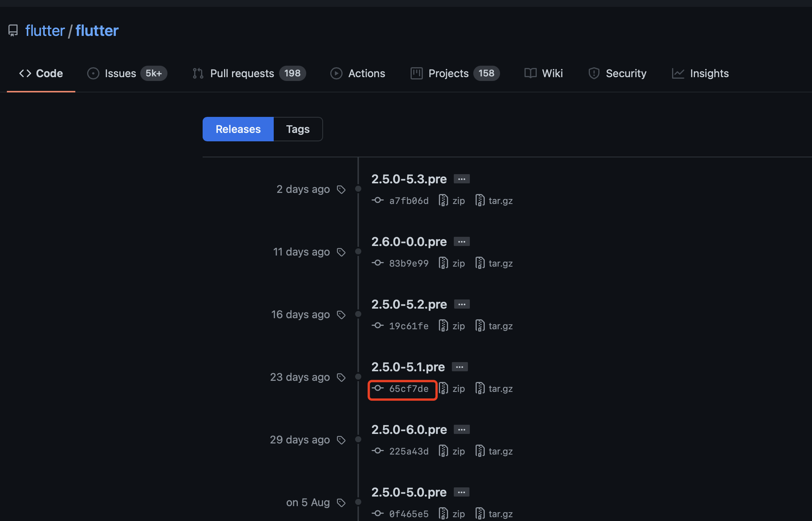
Task: Open commit 19c61fe
Action: [x=400, y=326]
